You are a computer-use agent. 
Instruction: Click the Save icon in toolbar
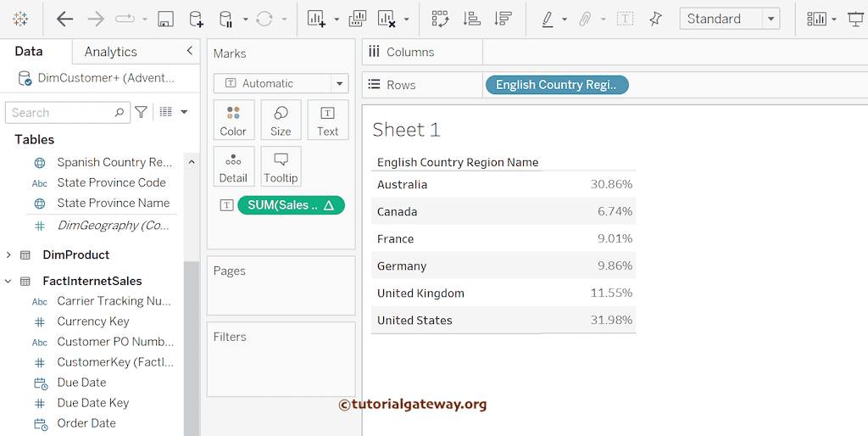166,19
